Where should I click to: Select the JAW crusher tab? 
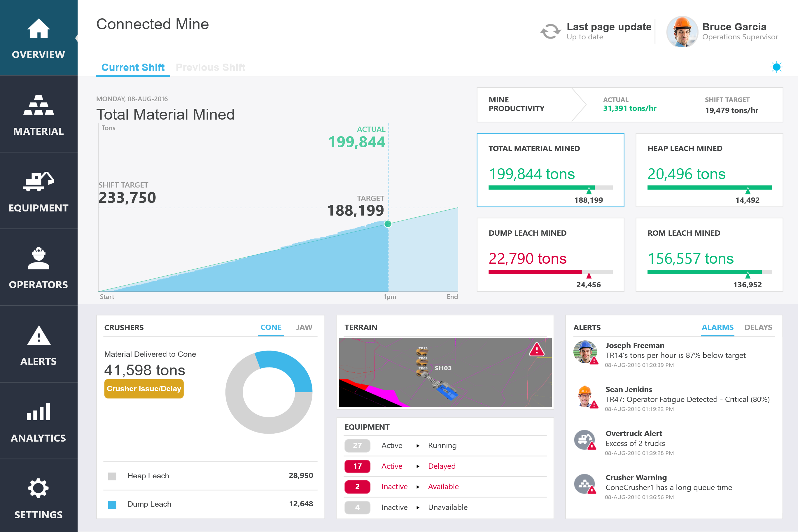304,328
